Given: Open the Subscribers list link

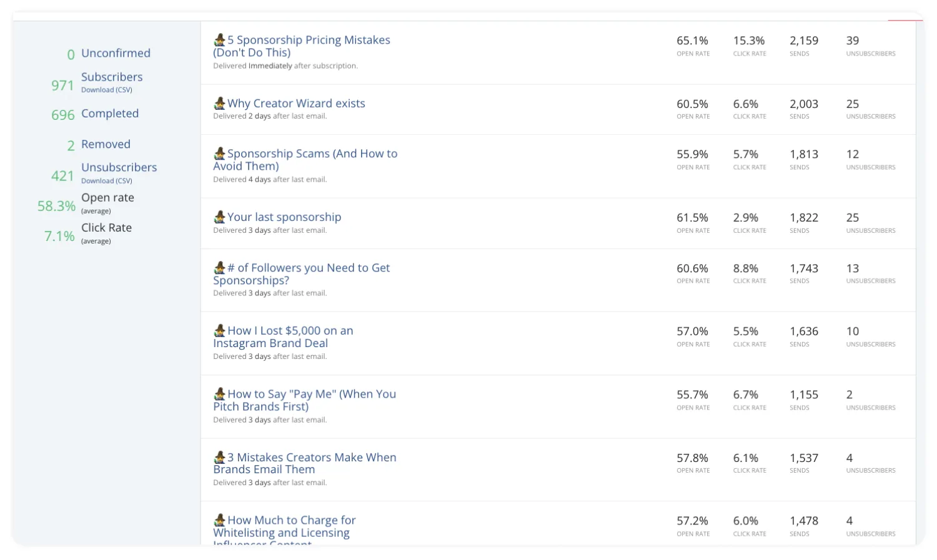Looking at the screenshot, I should pos(112,77).
